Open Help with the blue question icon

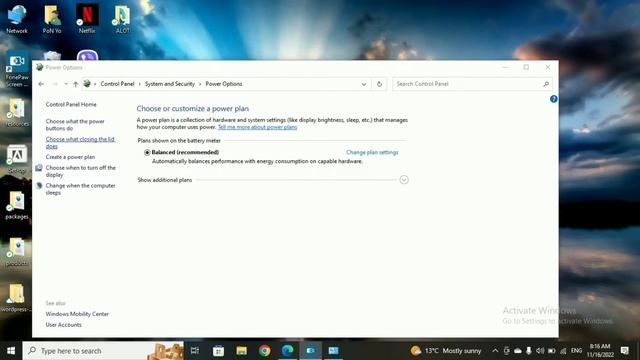(x=553, y=99)
